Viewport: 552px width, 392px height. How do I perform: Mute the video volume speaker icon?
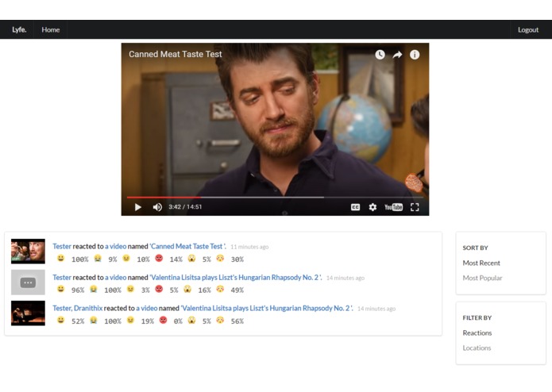pos(157,207)
